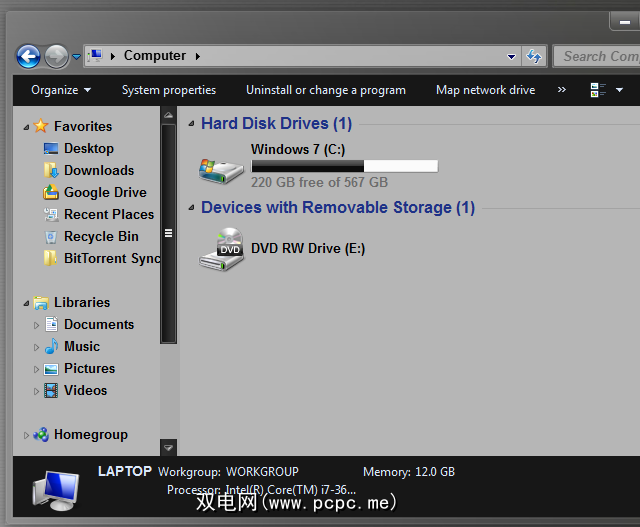
Task: Click the Documents library icon
Action: [x=51, y=324]
